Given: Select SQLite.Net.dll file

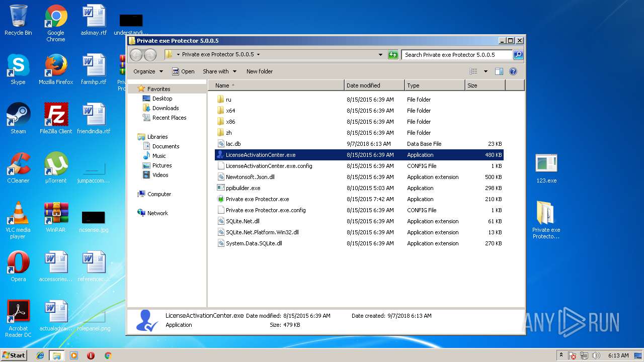Looking at the screenshot, I should pos(359,221).
